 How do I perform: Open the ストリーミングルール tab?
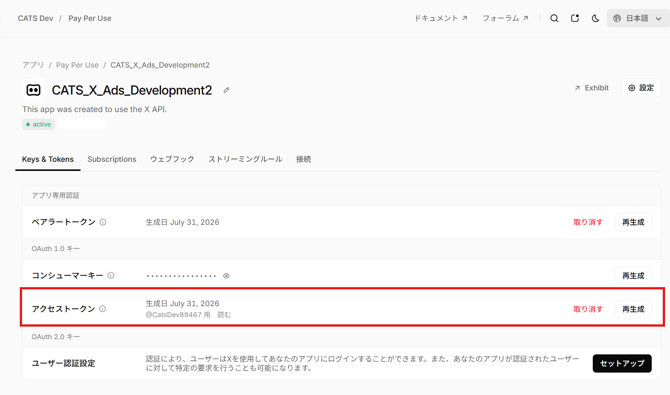(245, 159)
